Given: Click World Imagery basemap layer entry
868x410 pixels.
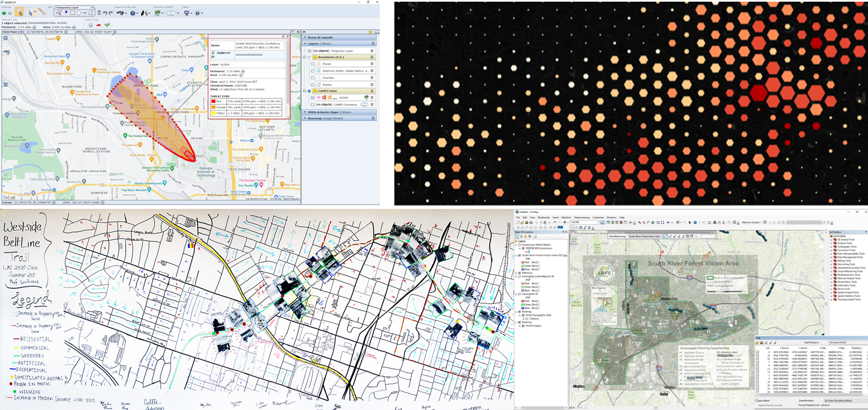Looking at the screenshot, I should 533,326.
